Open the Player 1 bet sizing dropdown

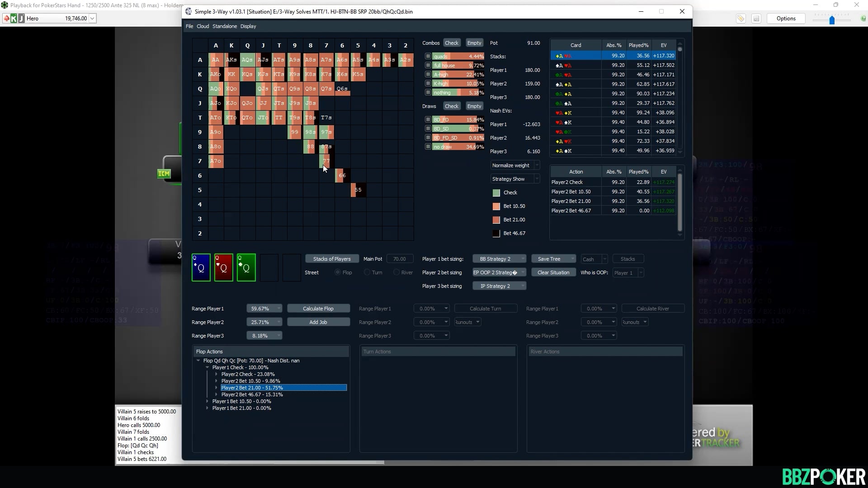point(499,259)
